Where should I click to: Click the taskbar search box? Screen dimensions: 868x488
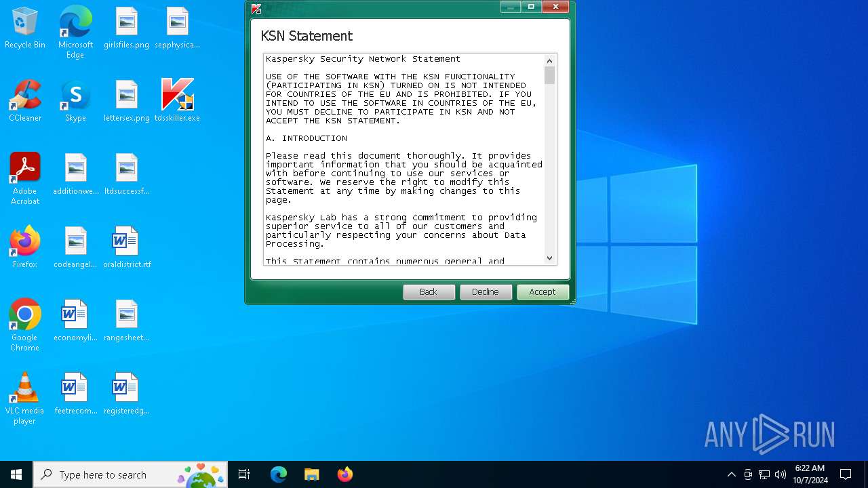(x=130, y=474)
